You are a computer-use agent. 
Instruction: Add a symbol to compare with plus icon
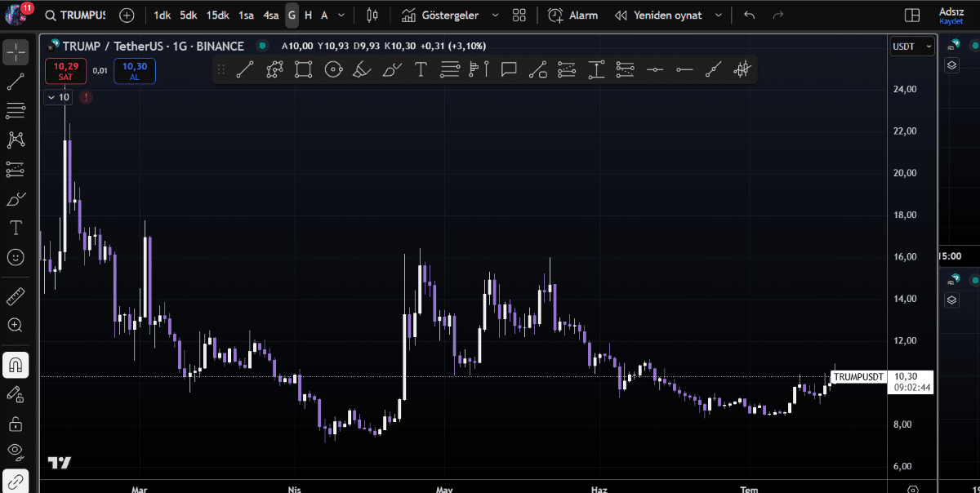click(127, 15)
